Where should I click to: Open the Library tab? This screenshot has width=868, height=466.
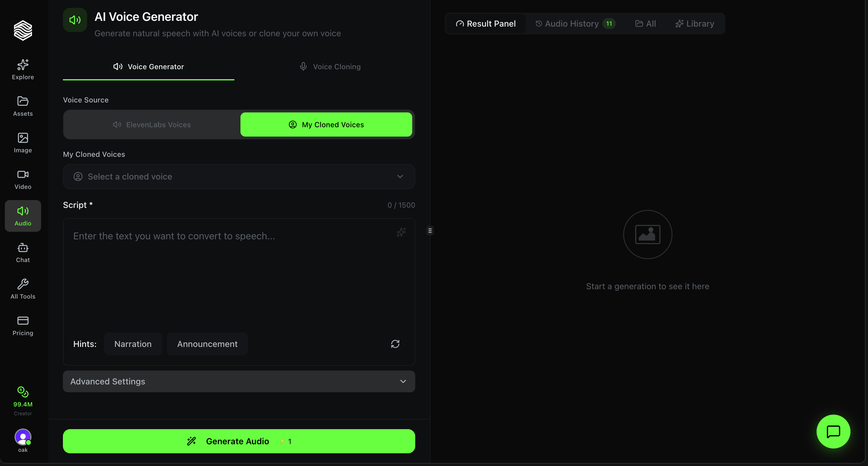click(694, 24)
